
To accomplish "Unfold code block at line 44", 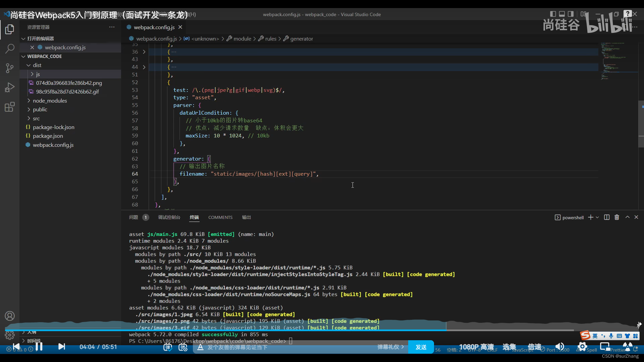I will (144, 67).
